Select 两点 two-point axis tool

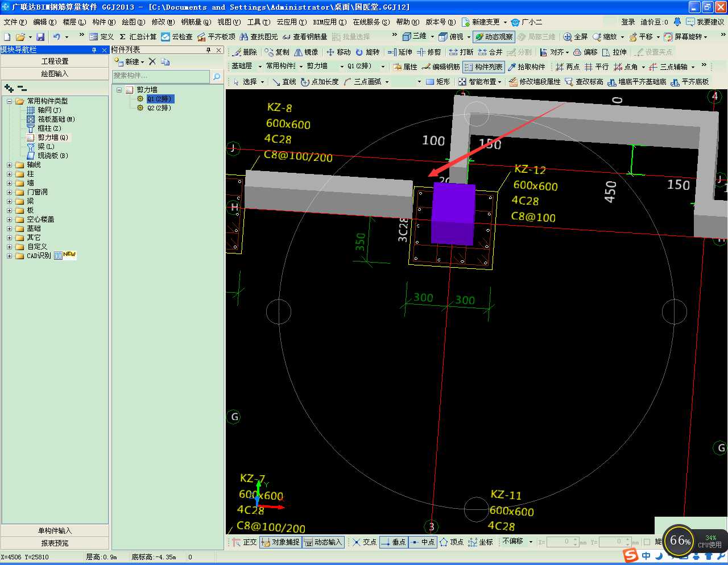click(568, 67)
